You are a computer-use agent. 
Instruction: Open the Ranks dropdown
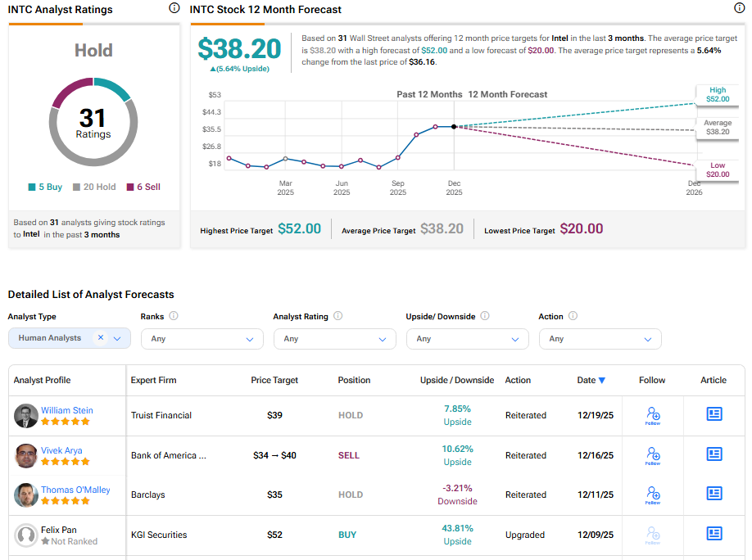click(202, 339)
